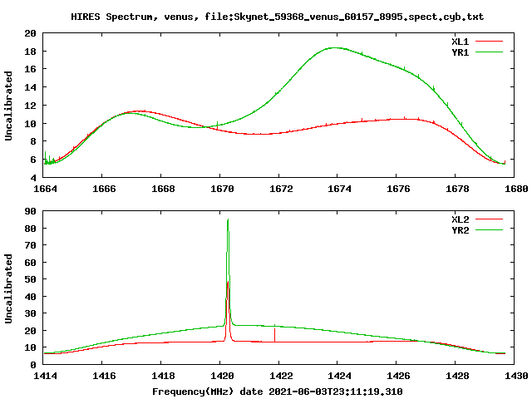
Task: Click the 1670 x-axis tick label
Action: tap(222, 189)
